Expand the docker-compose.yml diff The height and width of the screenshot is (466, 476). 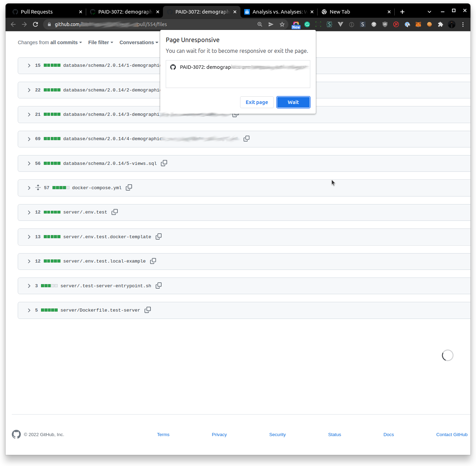point(29,188)
